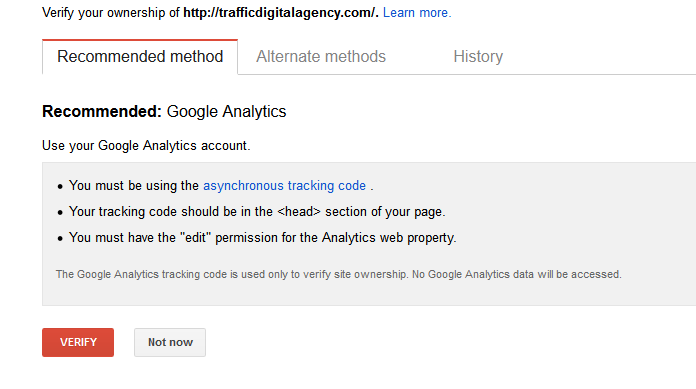Select the Recommended method tab
Viewport: 696px width, 389px height.
[140, 56]
